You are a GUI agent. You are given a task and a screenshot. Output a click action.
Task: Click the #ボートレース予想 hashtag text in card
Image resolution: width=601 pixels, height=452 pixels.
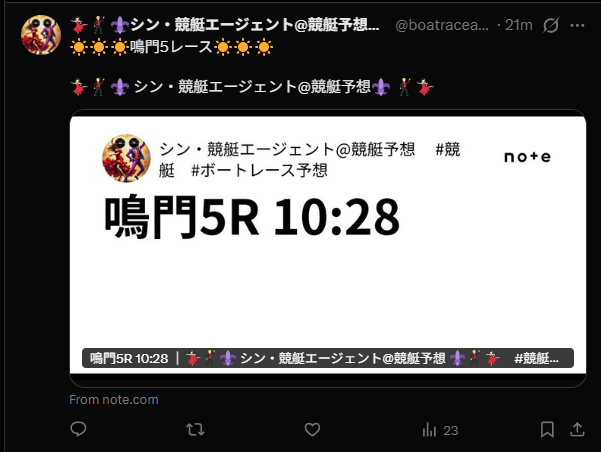point(259,170)
